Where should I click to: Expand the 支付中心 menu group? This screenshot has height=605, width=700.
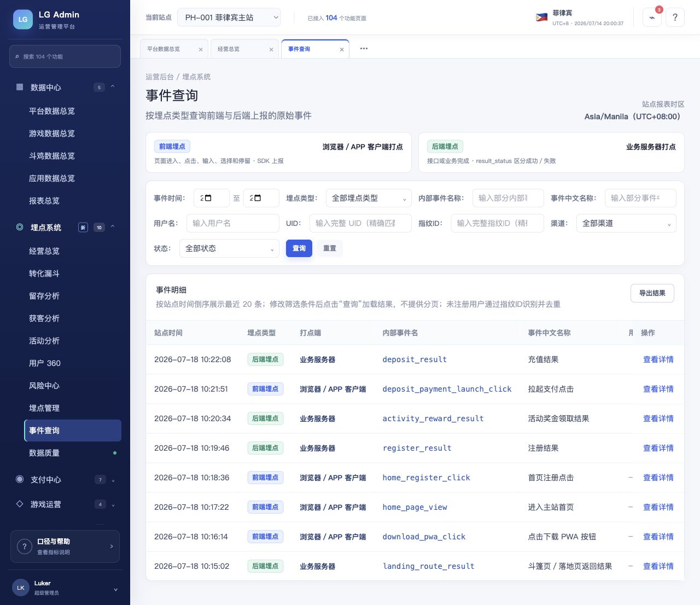click(x=113, y=480)
